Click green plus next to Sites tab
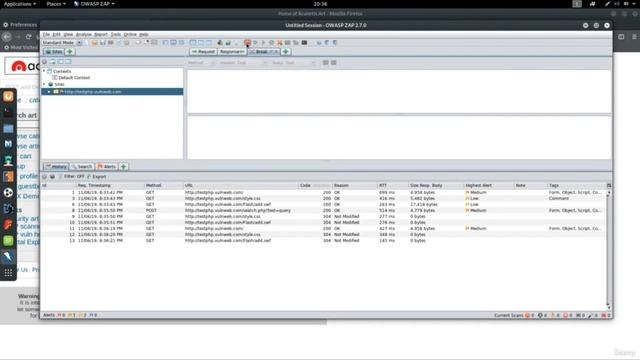Image resolution: width=640 pixels, height=360 pixels. (x=70, y=52)
